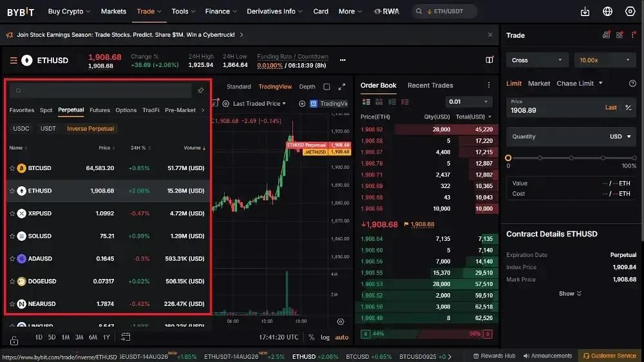The width and height of the screenshot is (644, 362).
Task: Favorite ETHUSD with the star icon
Action: 12,191
